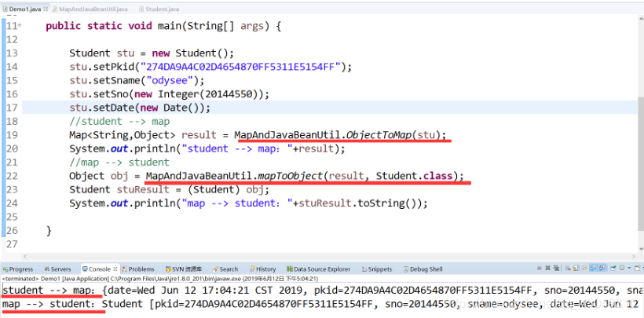Toggle Show Console When Standard Error Changes
This screenshot has width=644, height=318.
pyautogui.click(x=602, y=268)
